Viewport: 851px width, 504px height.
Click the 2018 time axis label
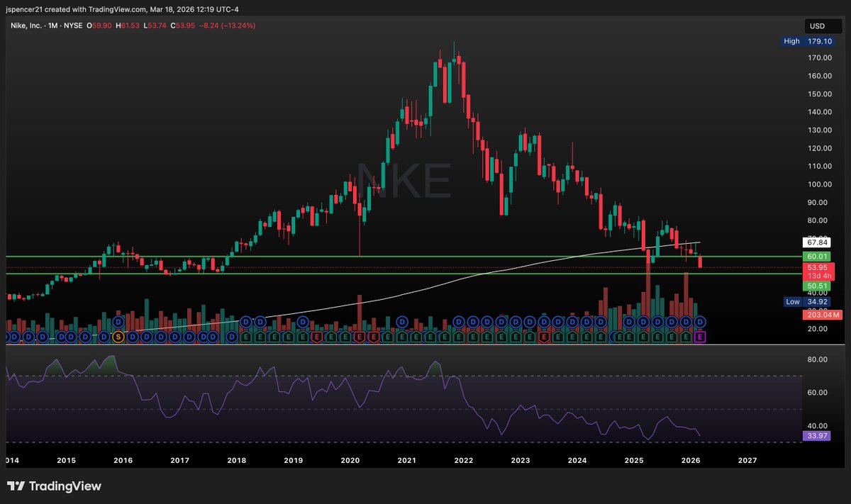237,460
